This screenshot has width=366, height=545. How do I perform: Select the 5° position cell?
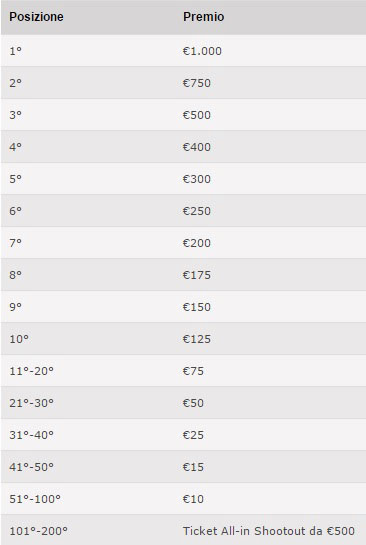pyautogui.click(x=16, y=179)
